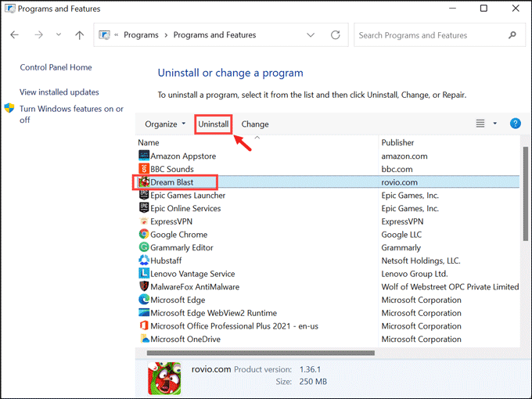Open Turn Windows features on or off
Viewport: 532px width, 399px height.
pyautogui.click(x=71, y=114)
